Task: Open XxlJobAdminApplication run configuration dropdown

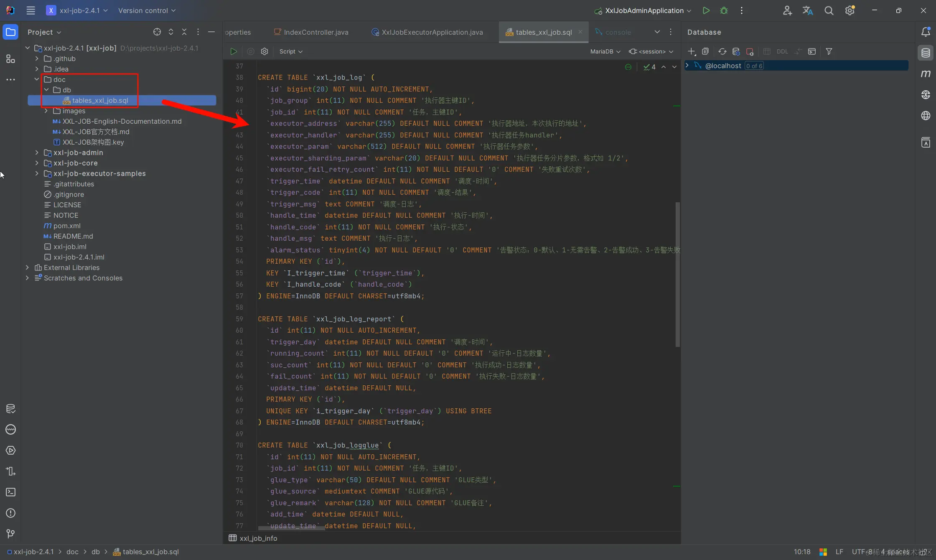Action: coord(643,10)
